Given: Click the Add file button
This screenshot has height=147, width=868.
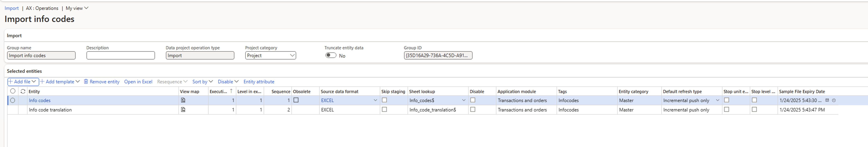Looking at the screenshot, I should click(23, 82).
